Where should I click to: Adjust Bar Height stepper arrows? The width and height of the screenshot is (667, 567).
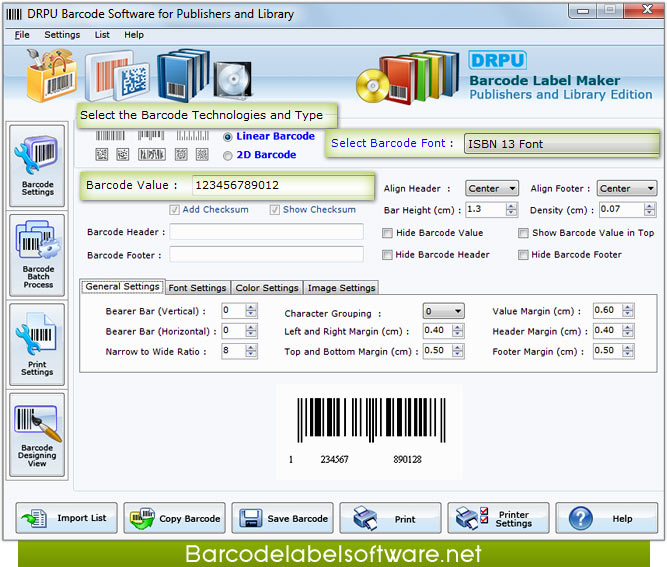[x=511, y=209]
